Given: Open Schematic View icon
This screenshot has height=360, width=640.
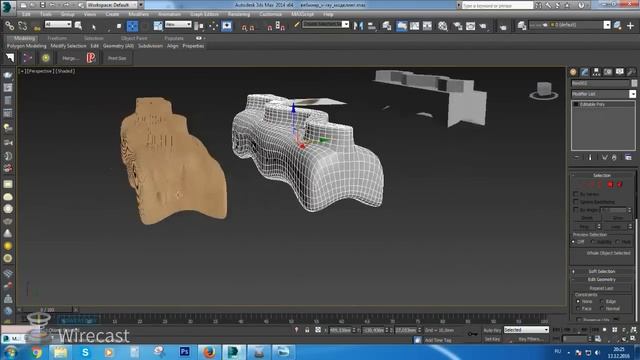Looking at the screenshot, I should point(427,26).
